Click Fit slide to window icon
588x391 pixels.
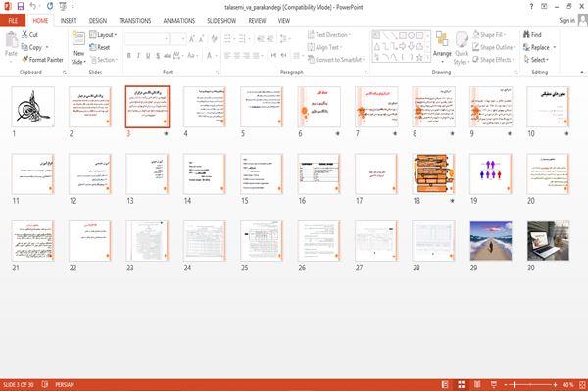click(582, 384)
